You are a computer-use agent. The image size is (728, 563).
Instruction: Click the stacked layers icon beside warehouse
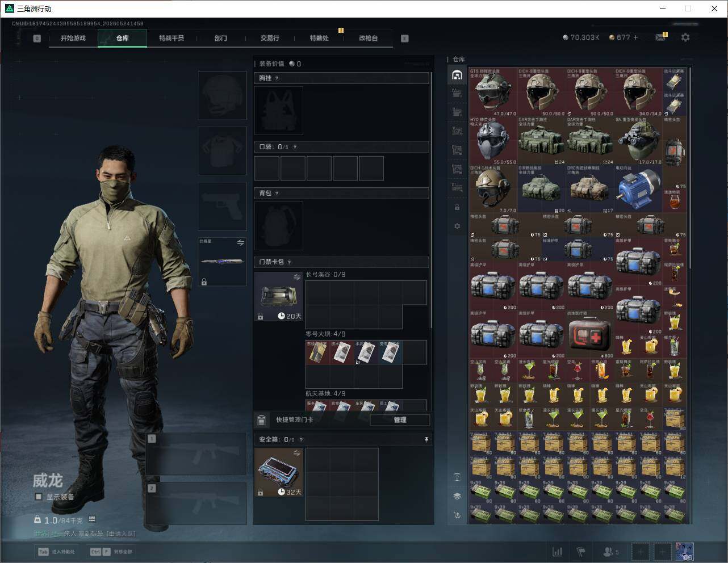click(457, 496)
